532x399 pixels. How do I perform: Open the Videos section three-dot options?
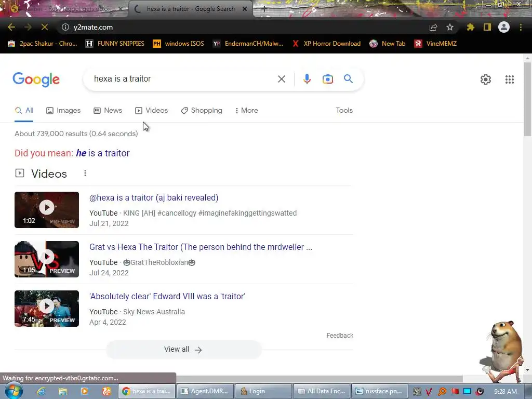pyautogui.click(x=85, y=174)
